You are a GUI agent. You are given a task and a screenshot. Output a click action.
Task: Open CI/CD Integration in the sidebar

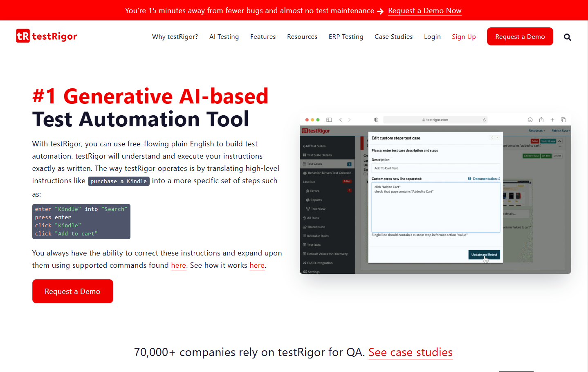coord(319,262)
